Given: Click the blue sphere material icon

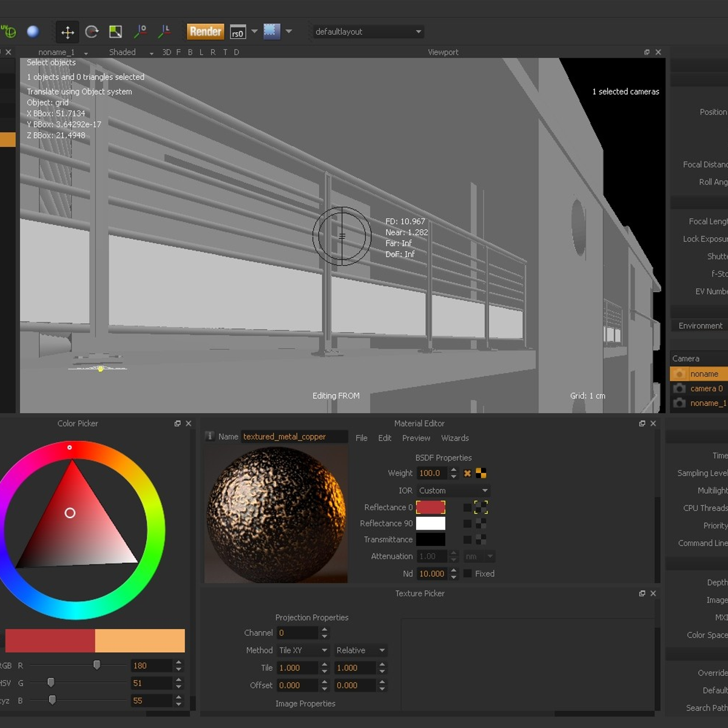Looking at the screenshot, I should tap(33, 32).
